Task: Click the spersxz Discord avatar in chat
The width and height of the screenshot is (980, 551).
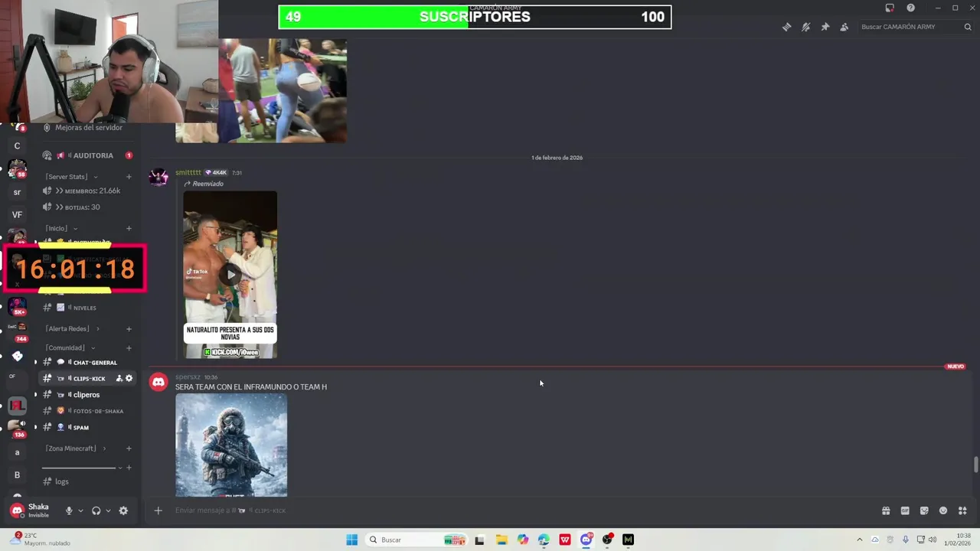Action: click(158, 382)
